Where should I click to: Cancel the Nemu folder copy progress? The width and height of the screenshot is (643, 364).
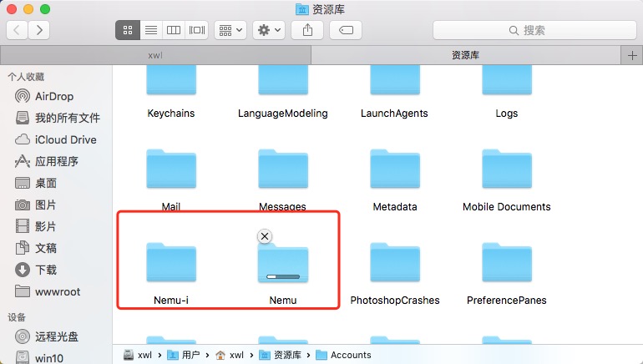tap(266, 236)
